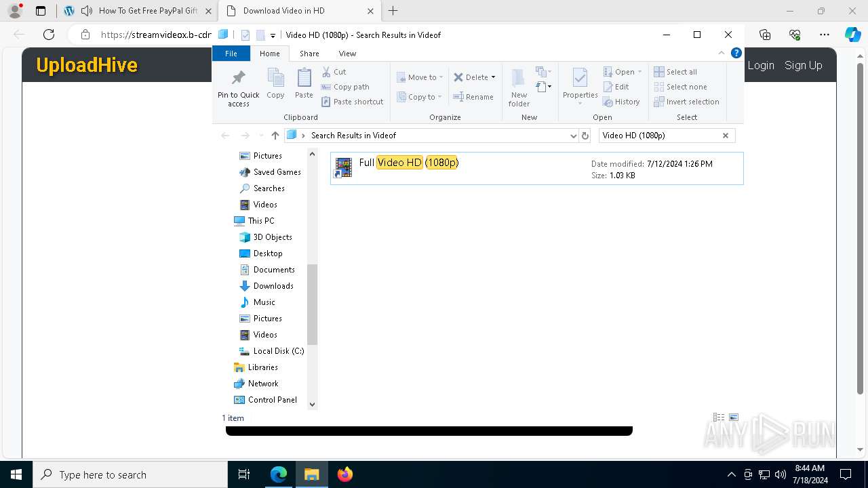
Task: Open the Full Video HD (1080p) file
Action: point(536,168)
